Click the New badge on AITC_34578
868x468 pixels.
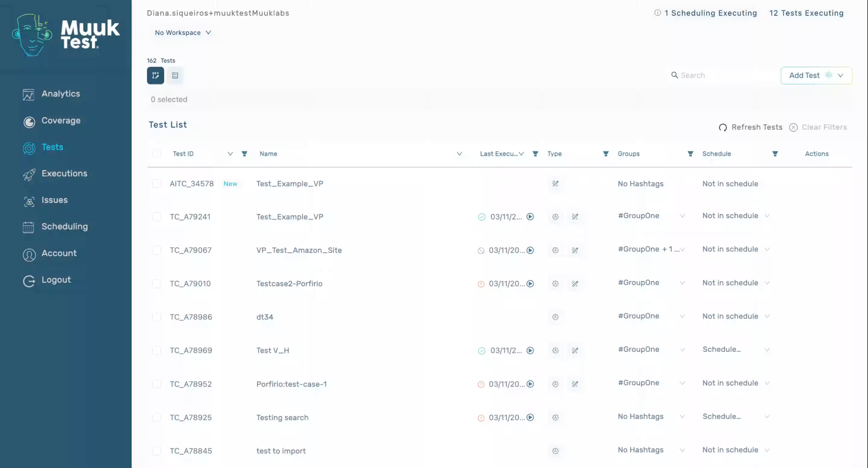(230, 184)
